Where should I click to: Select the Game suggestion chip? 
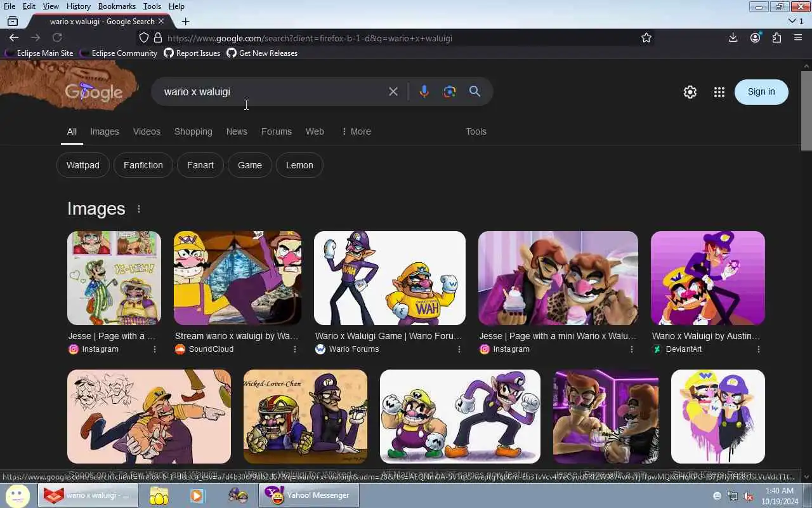pos(250,165)
